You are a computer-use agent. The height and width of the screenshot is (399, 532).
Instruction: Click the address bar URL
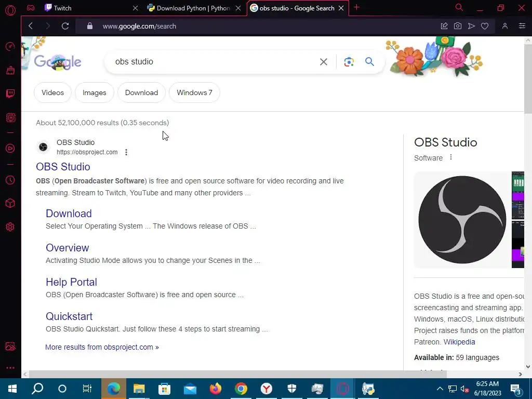pyautogui.click(x=139, y=26)
